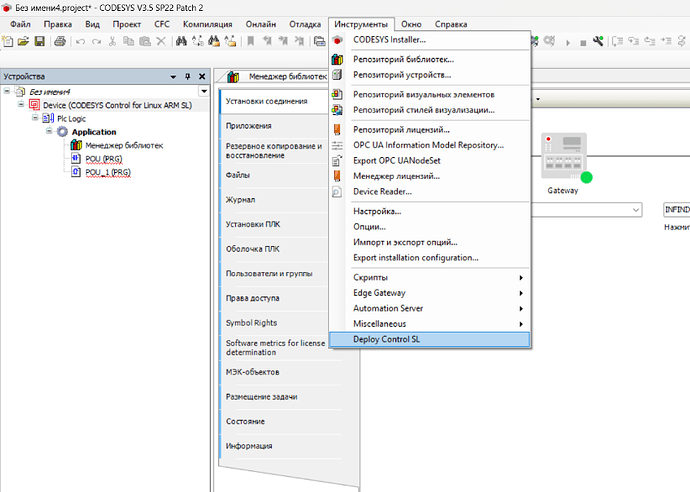Open the combo box below the Gateway
The image size is (690, 492).
[x=636, y=210]
